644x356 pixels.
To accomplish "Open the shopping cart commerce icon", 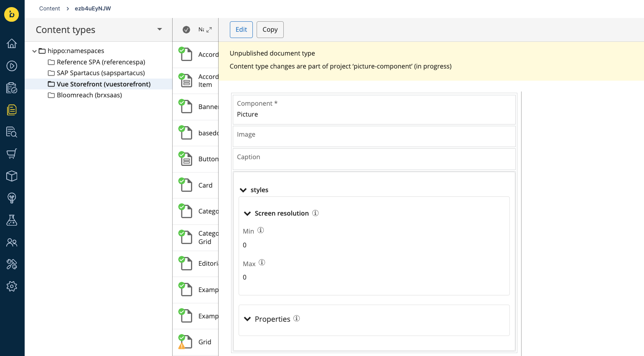I will (12, 154).
